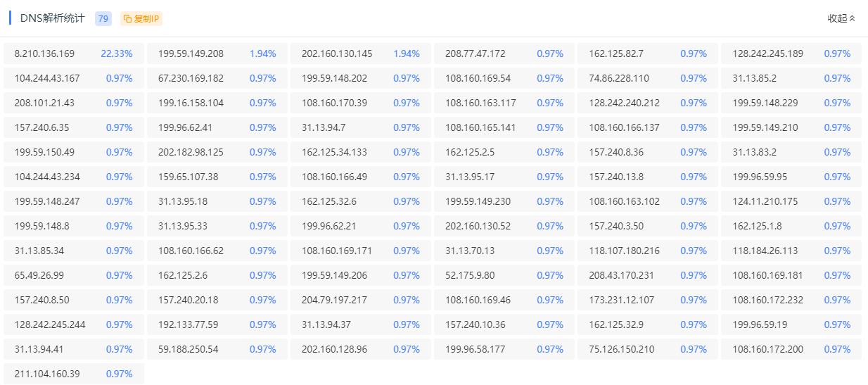Screen dimensions: 868x385
Task: Click entry 75.126.150.210
Action: click(621, 349)
